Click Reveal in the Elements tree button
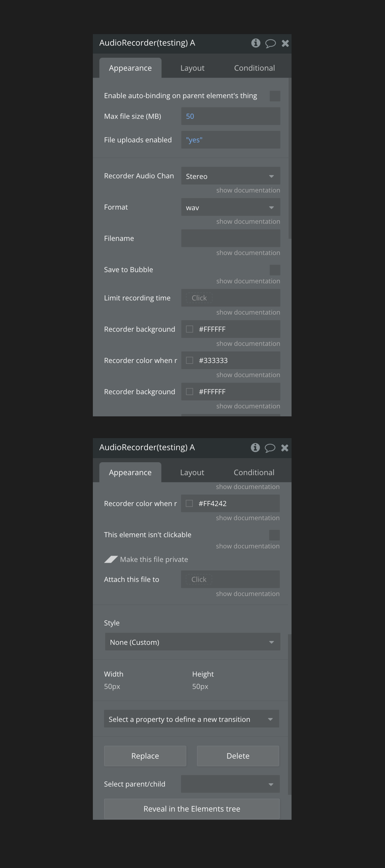This screenshot has height=868, width=385. (192, 809)
